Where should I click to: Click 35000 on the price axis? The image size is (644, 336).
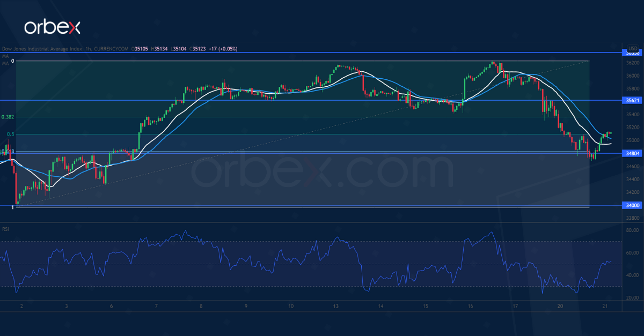[633, 140]
